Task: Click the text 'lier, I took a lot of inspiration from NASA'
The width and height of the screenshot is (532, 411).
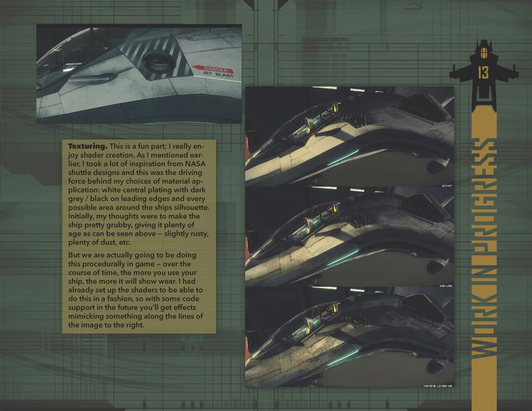Action: pos(137,164)
